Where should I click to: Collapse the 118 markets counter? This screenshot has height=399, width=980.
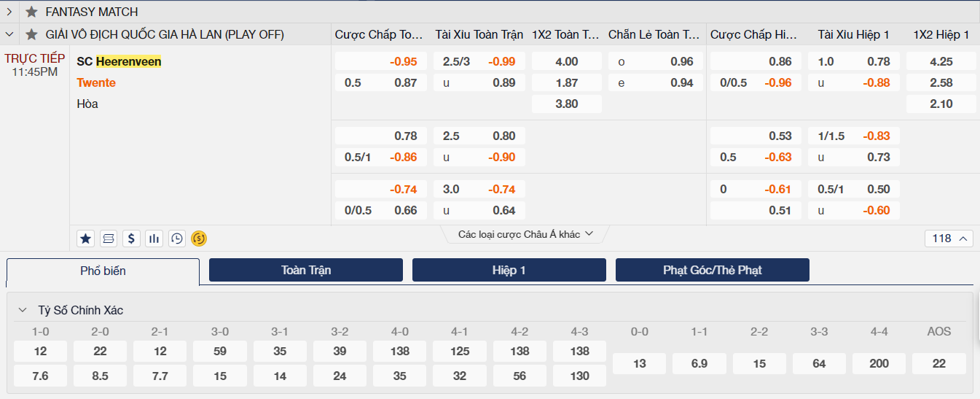[x=949, y=239]
